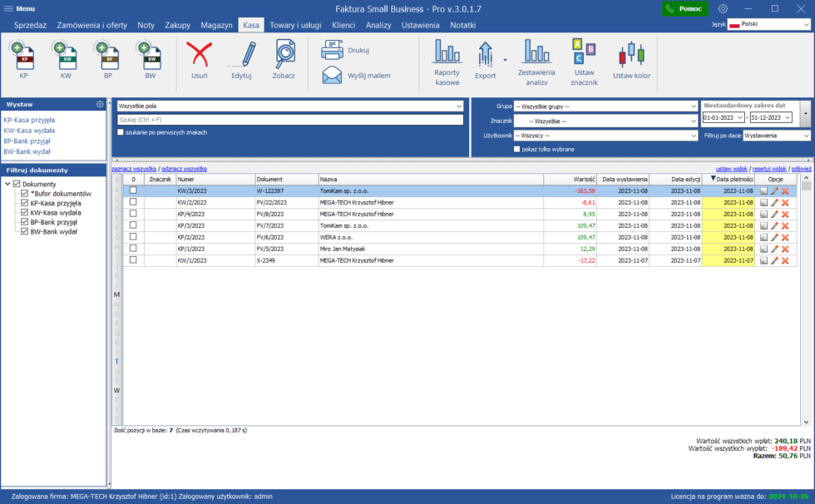The width and height of the screenshot is (815, 504).
Task: Tick the pokaż tylko wybrane checkbox
Action: [516, 149]
